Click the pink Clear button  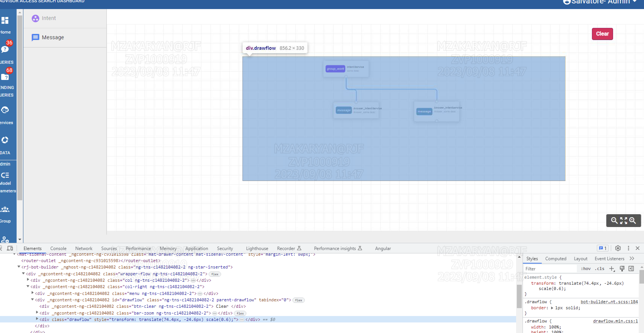[602, 34]
